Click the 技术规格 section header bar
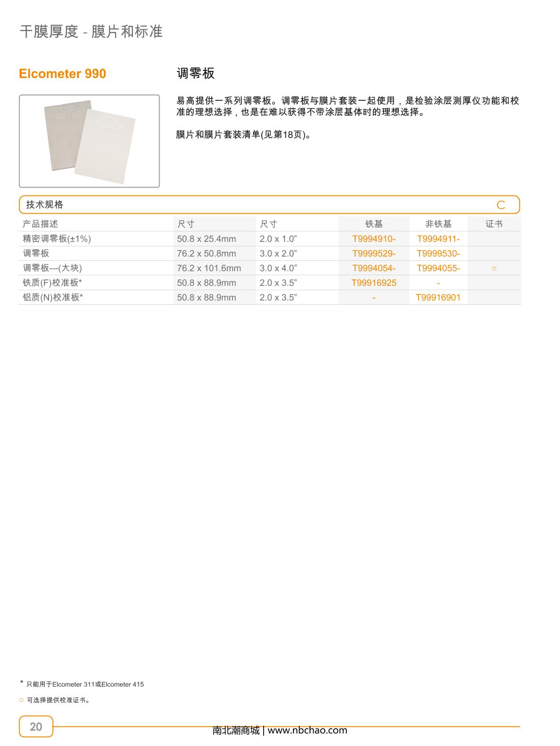The image size is (560, 746). [x=269, y=205]
